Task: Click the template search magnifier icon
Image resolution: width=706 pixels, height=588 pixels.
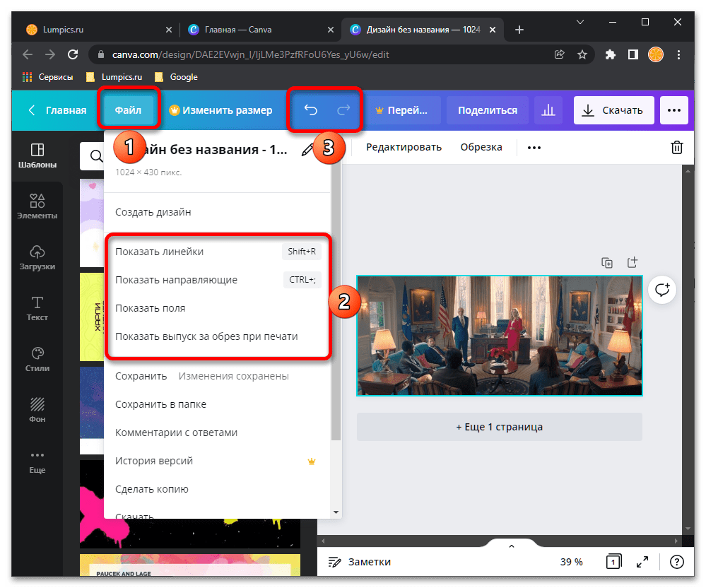Action: 96,156
